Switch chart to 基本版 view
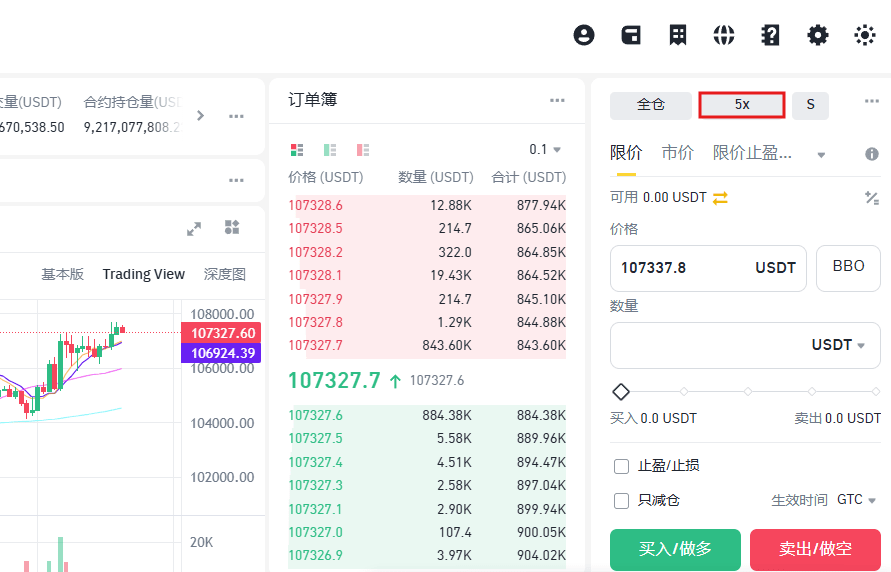891x572 pixels. pos(63,274)
